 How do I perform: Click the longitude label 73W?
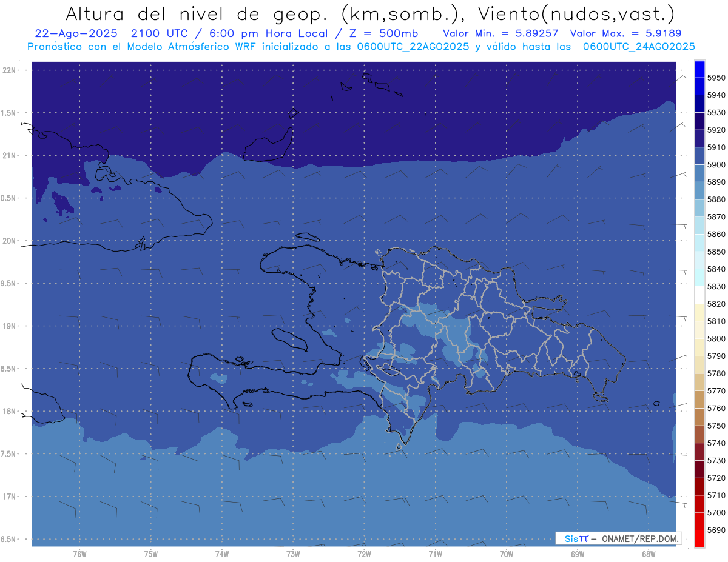pyautogui.click(x=293, y=554)
